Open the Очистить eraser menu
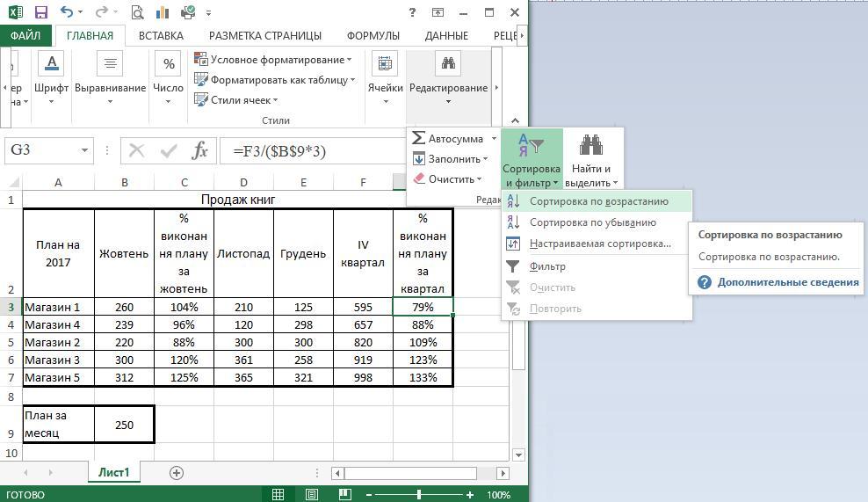 tap(447, 179)
